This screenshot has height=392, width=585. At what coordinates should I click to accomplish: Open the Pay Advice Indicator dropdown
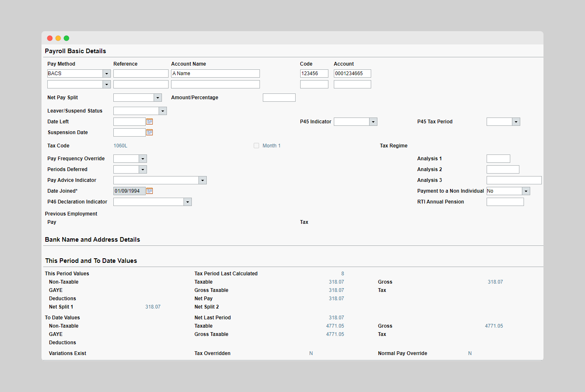[202, 180]
